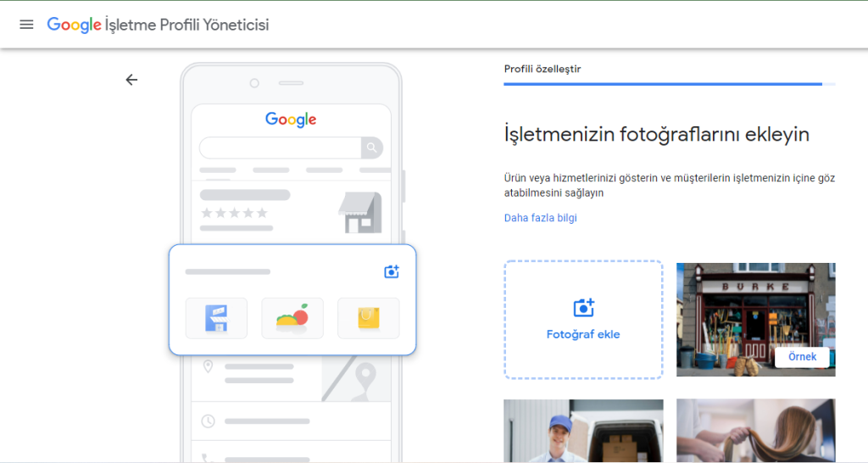The height and width of the screenshot is (463, 868).
Task: Click the map preview in phone mockup
Action: click(357, 378)
